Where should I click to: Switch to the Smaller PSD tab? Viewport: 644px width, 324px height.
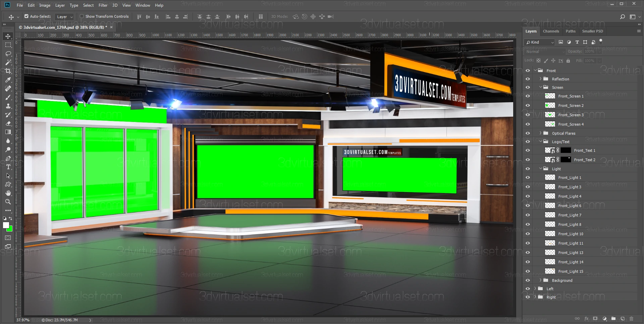[593, 31]
